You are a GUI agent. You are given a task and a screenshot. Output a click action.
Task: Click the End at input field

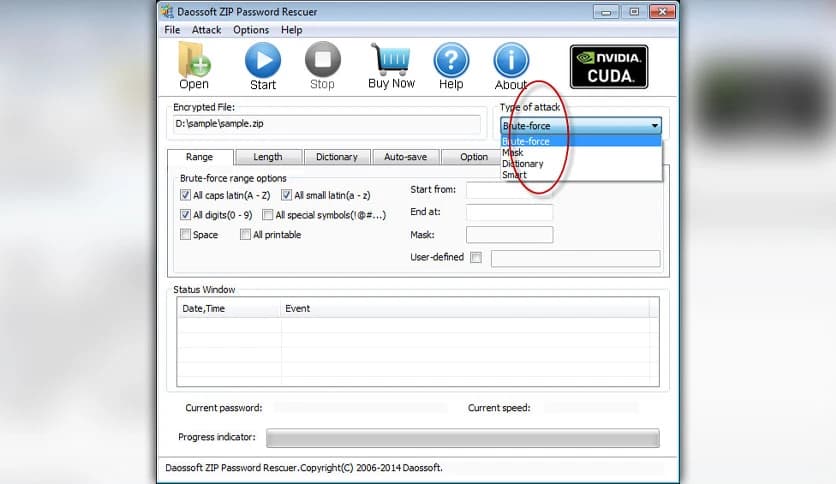coord(510,212)
